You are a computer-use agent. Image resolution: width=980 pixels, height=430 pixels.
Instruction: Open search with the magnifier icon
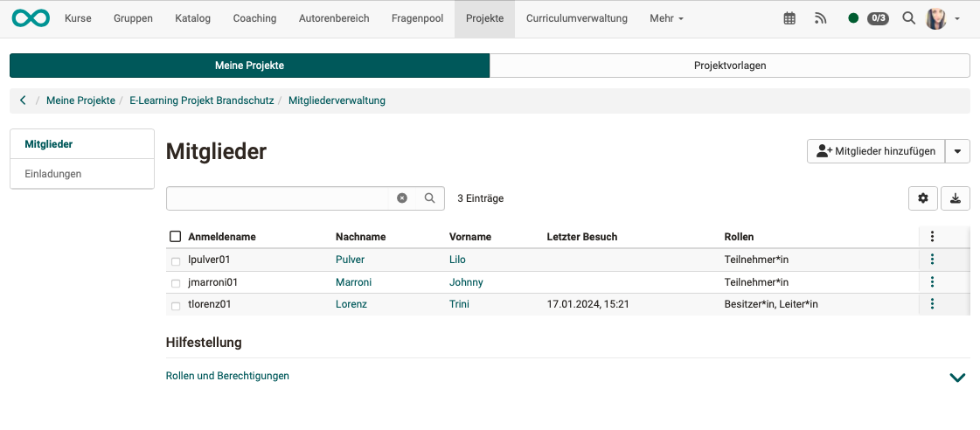point(909,18)
